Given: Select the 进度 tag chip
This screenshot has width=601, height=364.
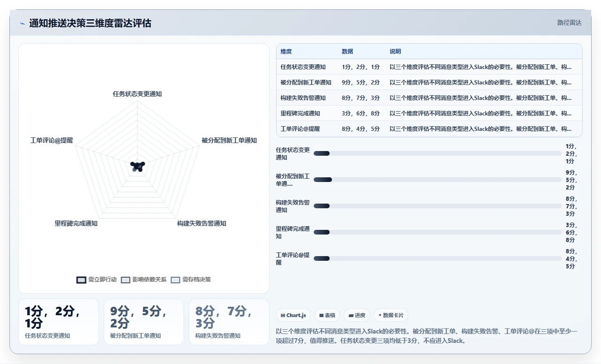Looking at the screenshot, I should click(x=357, y=315).
